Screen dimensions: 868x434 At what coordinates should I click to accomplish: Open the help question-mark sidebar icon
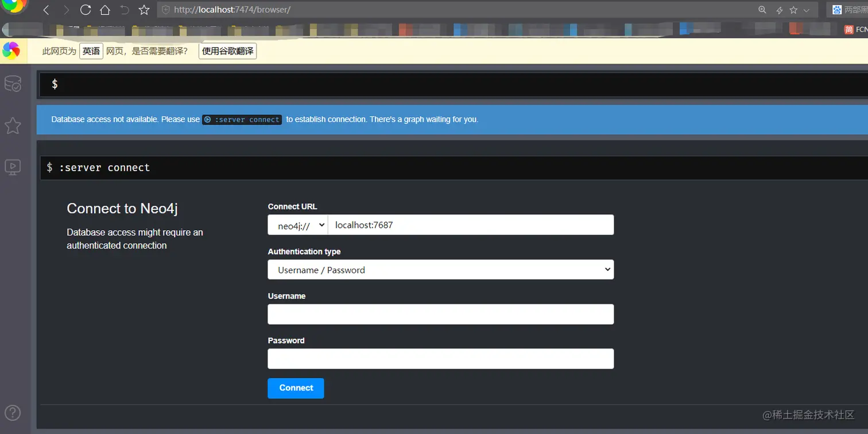point(13,412)
